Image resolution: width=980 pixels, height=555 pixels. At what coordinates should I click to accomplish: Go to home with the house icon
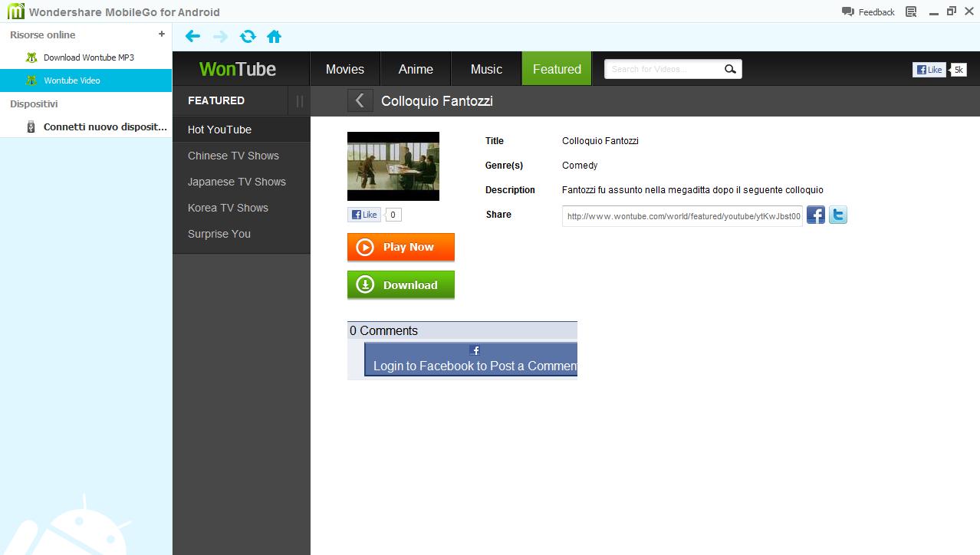(274, 36)
